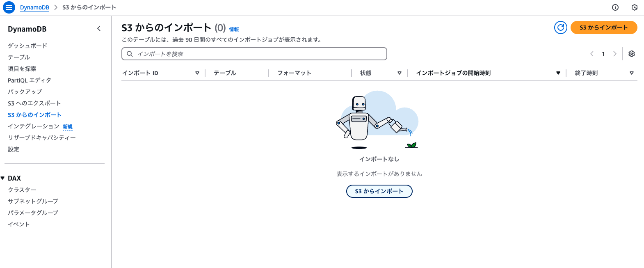Open the hamburger navigation menu
Image resolution: width=644 pixels, height=268 pixels.
(9, 7)
